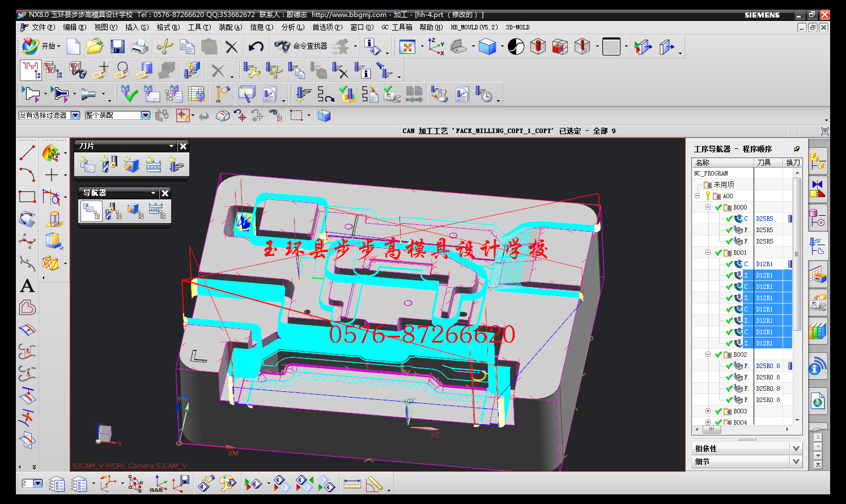This screenshot has height=504, width=846.
Task: Open the 视图(V) menu
Action: pyautogui.click(x=106, y=27)
